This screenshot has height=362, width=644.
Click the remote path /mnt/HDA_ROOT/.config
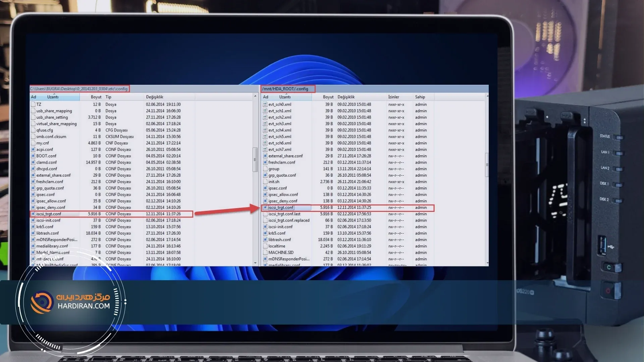pos(285,89)
